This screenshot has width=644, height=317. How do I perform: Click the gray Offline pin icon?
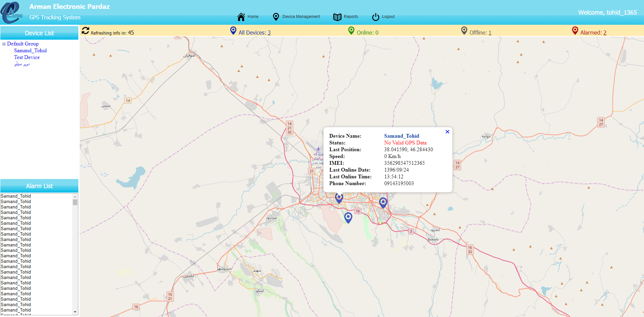pos(464,31)
